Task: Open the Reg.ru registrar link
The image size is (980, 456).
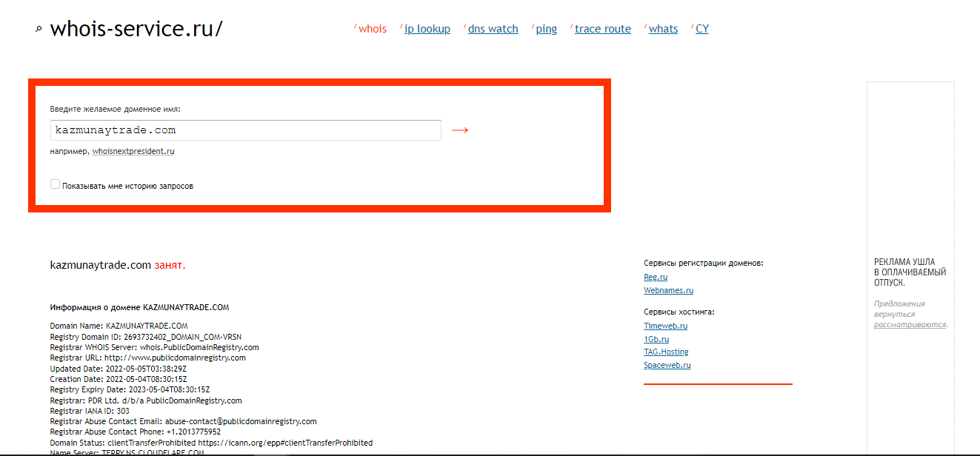Action: pyautogui.click(x=656, y=277)
